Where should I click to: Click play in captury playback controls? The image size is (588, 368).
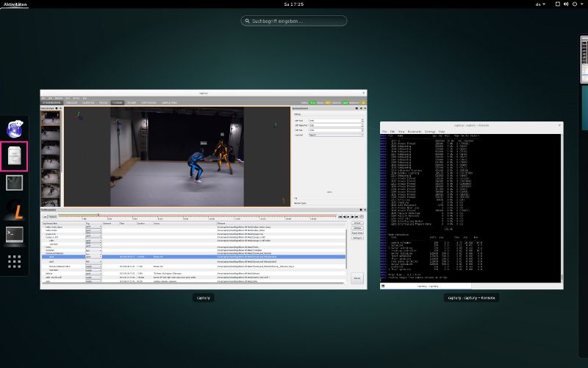348,216
